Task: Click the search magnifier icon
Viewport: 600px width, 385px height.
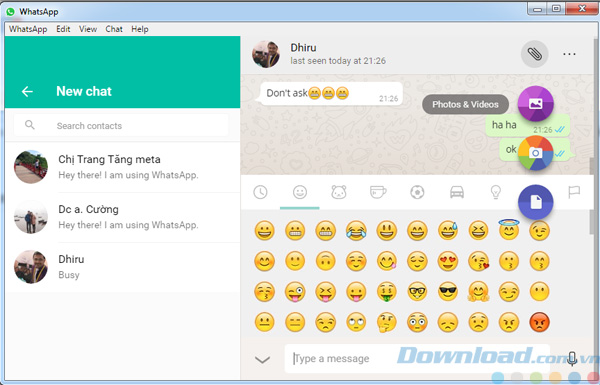Action: click(x=29, y=125)
